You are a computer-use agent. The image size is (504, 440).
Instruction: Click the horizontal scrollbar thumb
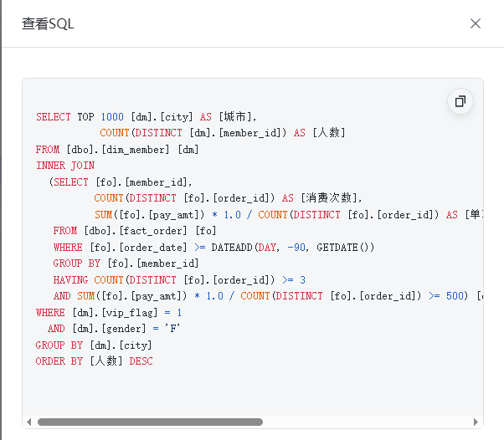[151, 422]
